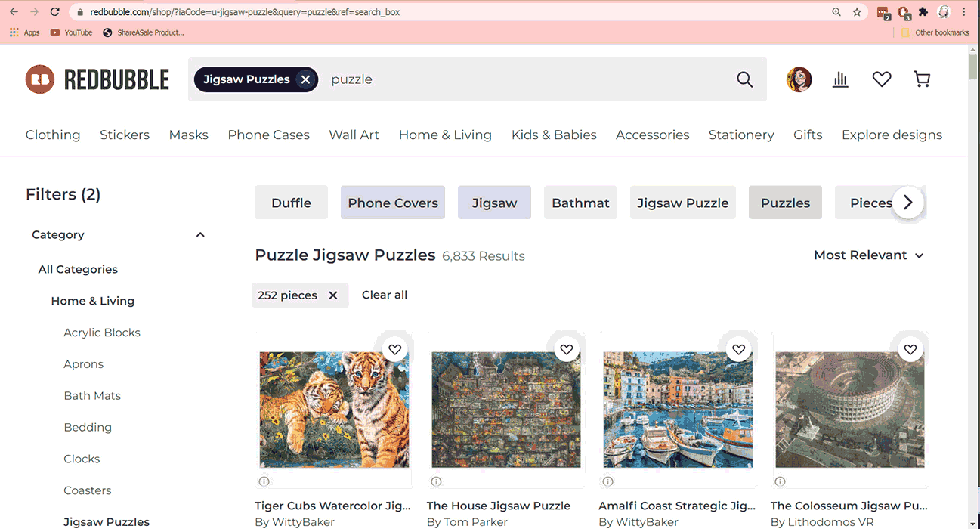The image size is (980, 529).
Task: Bookmark this page with the star
Action: click(857, 12)
